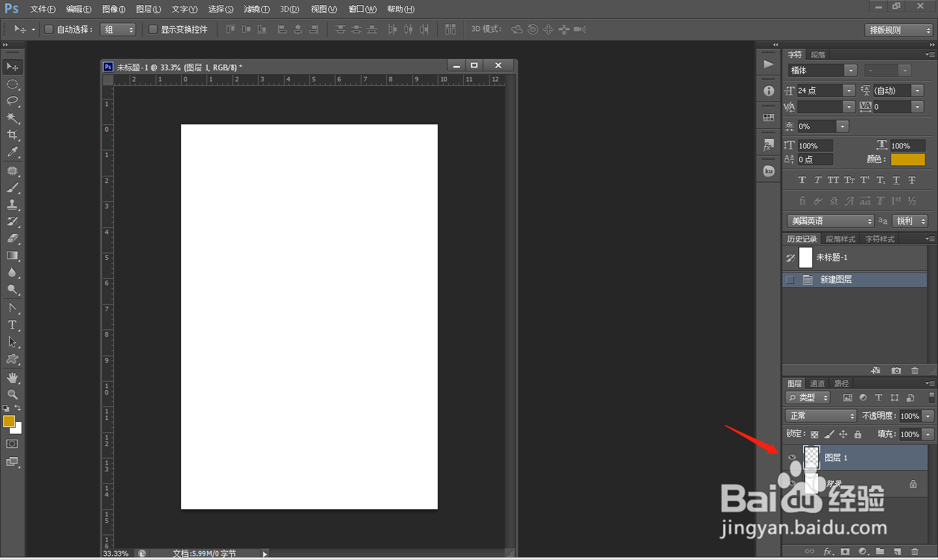Select Layer 1 in Layers panel
The image size is (938, 560).
(x=856, y=458)
